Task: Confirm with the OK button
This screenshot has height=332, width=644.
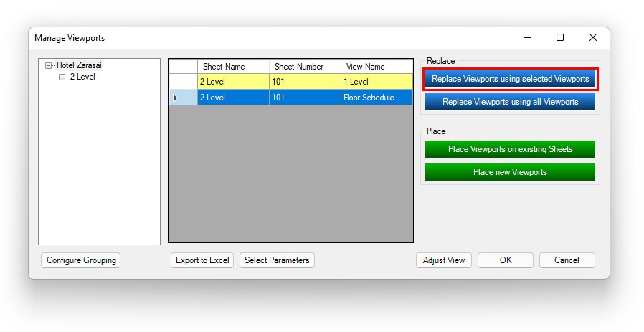Action: coord(506,260)
